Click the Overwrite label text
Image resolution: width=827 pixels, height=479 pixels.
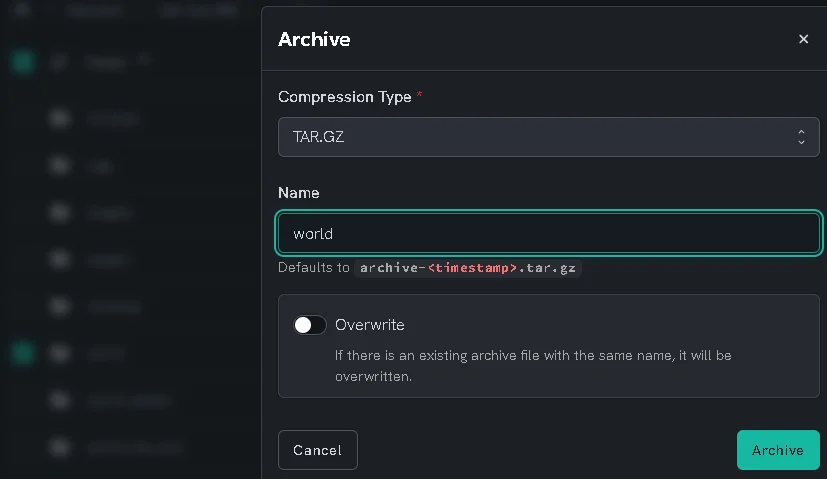tap(370, 325)
